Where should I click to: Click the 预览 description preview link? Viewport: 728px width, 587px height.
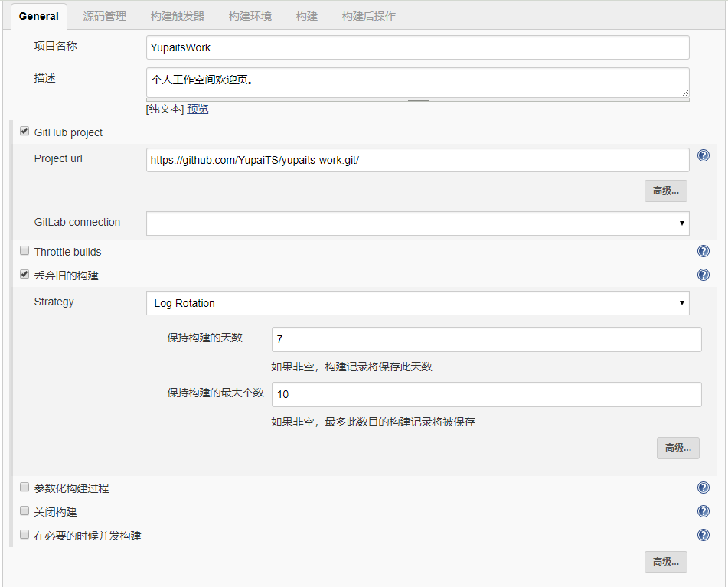tap(198, 109)
